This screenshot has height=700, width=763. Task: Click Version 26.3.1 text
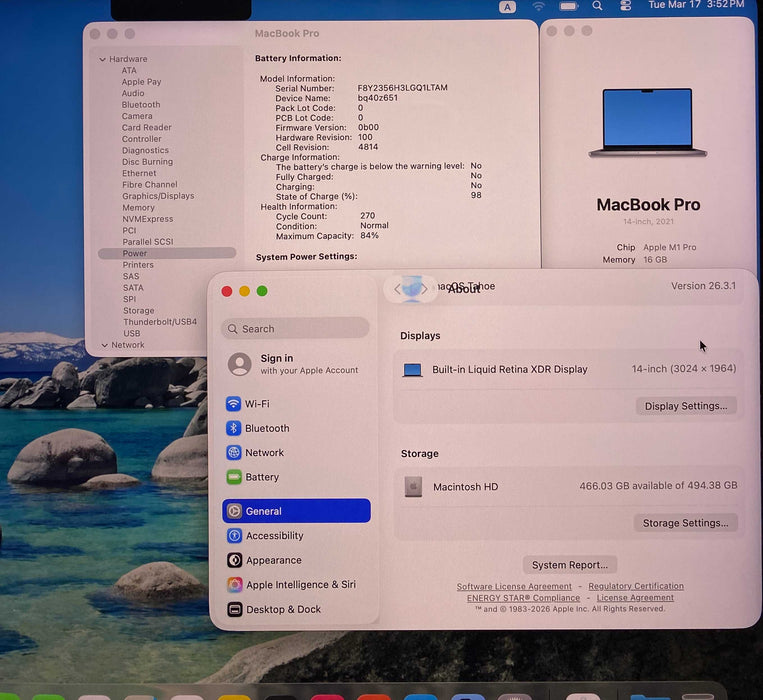point(703,286)
